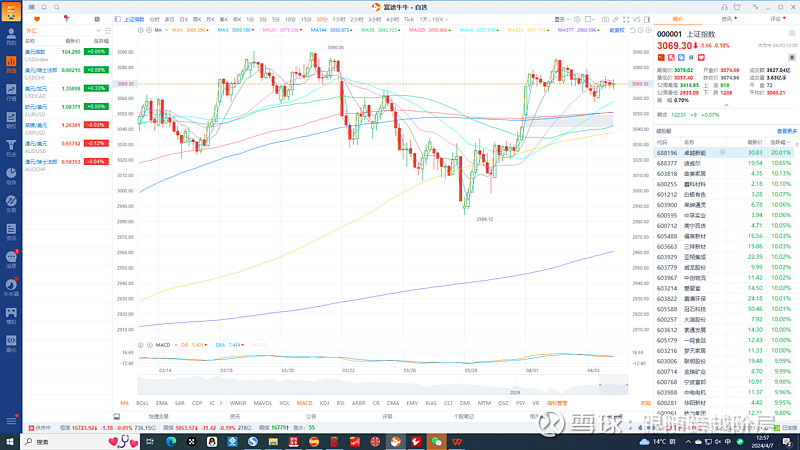800x450 pixels.
Task: Open the 机会 opportunities funnel icon
Action: [x=11, y=148]
